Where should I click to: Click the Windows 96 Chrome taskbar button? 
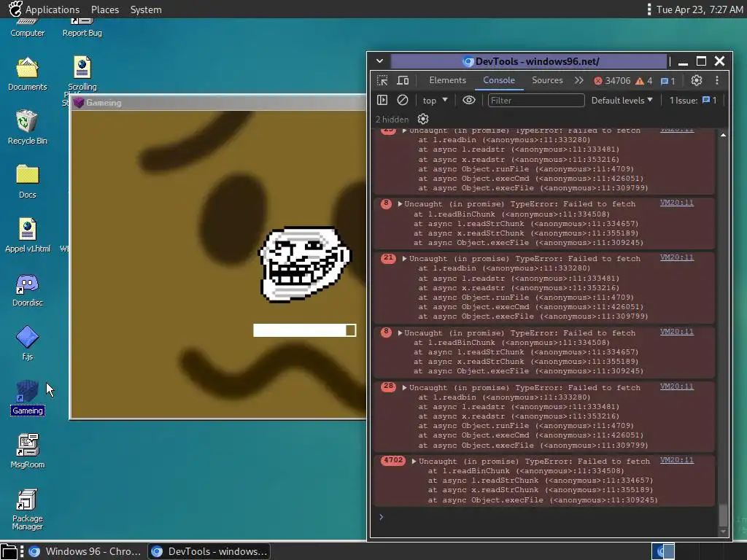pos(86,551)
